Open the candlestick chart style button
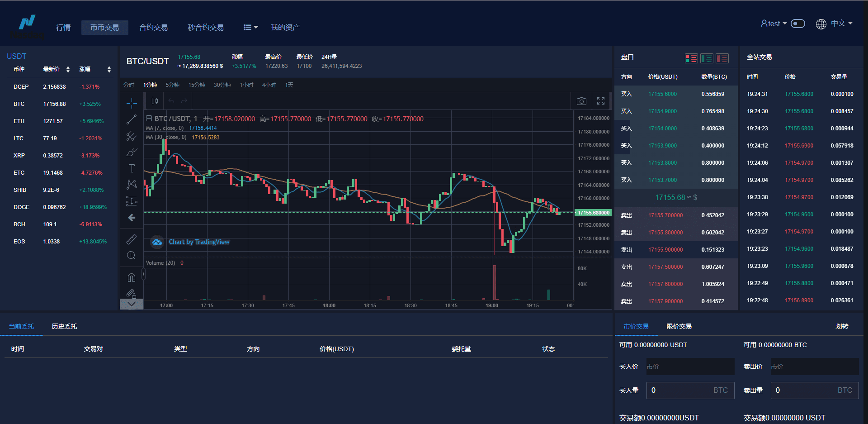 click(155, 101)
